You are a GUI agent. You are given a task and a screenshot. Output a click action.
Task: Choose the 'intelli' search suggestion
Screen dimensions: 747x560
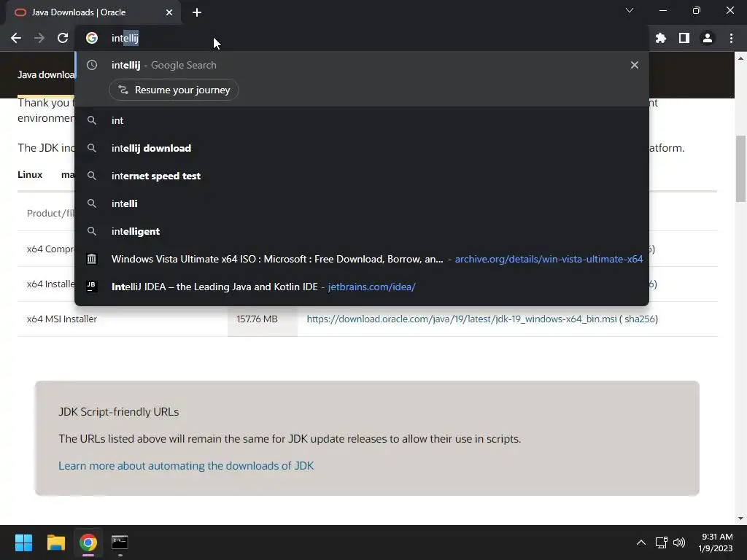pyautogui.click(x=362, y=203)
